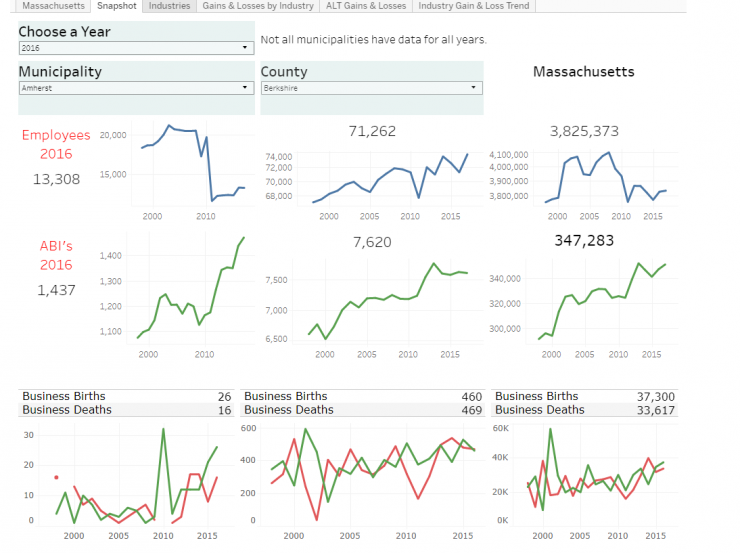Viewport: 740px width, 553px height.
Task: Switch to the Massachusetts tab
Action: click(46, 6)
